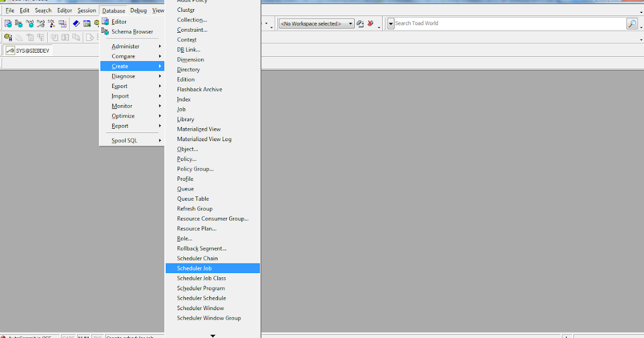Click the SQL command recall toolbar icon
This screenshot has height=338, width=644.
pos(51,24)
